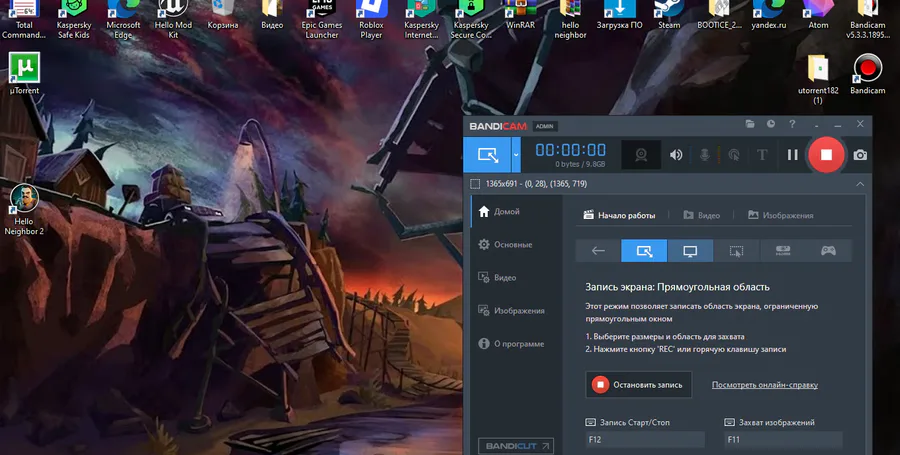The height and width of the screenshot is (455, 900).
Task: Toggle webcam overlay icon
Action: [641, 155]
